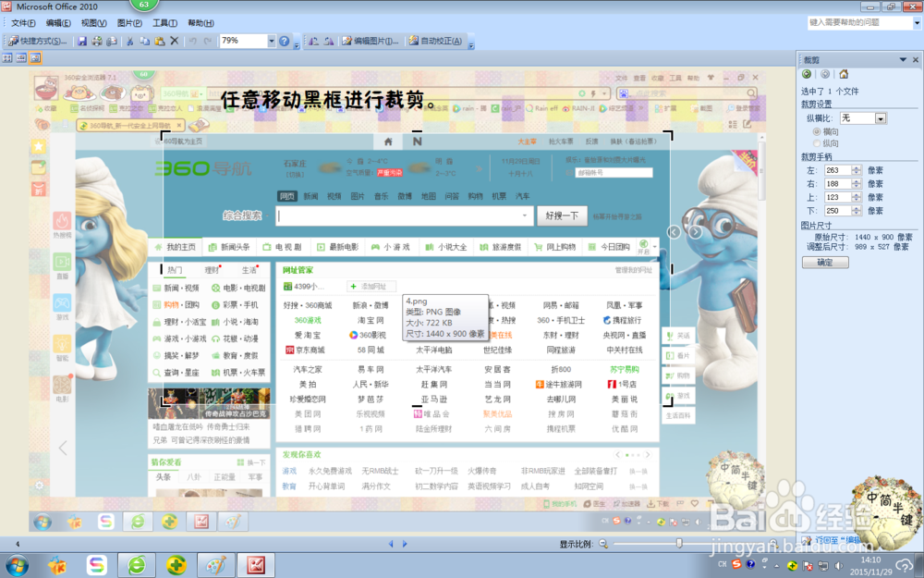Open the 360 browser taskbar icon
Screen dimensions: 924x578
click(137, 566)
